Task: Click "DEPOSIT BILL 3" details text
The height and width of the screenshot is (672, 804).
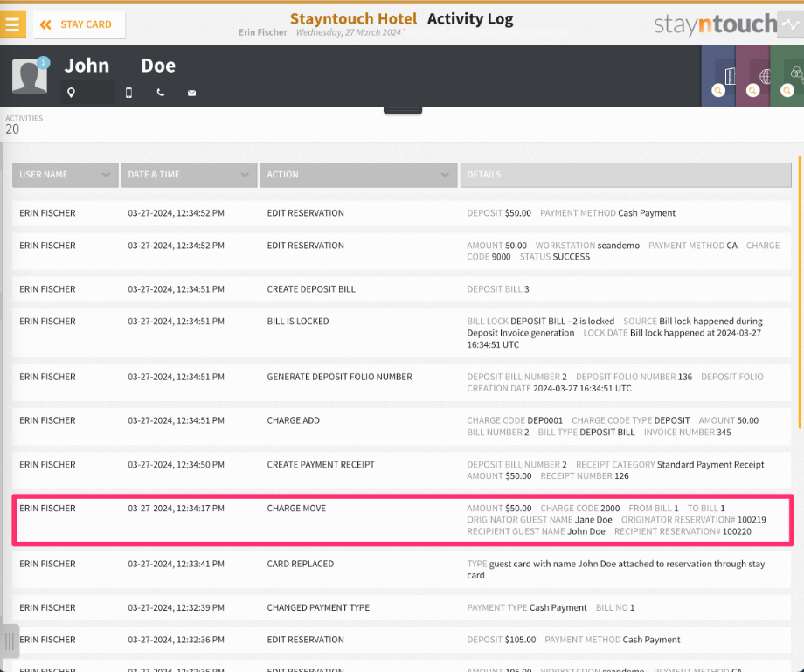Action: click(x=498, y=289)
